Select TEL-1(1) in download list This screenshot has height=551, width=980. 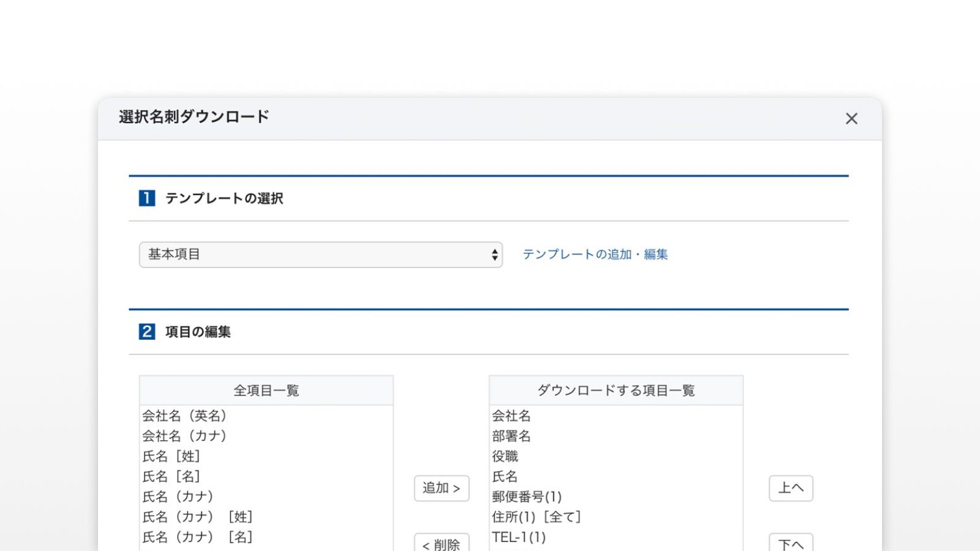(x=616, y=537)
